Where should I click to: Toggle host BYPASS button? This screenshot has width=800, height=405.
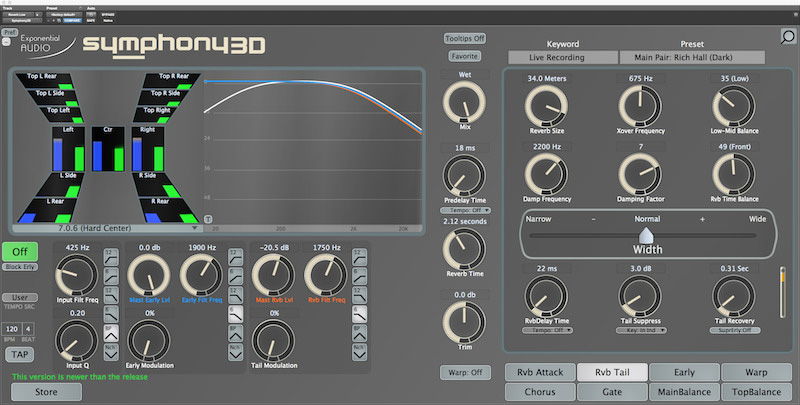[108, 15]
